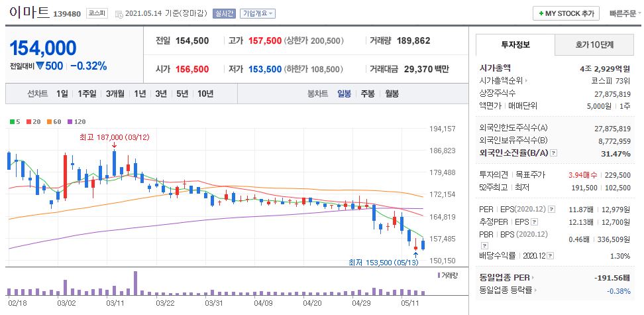Switch to the 호가10단계 tab
The image size is (644, 315).
[594, 45]
